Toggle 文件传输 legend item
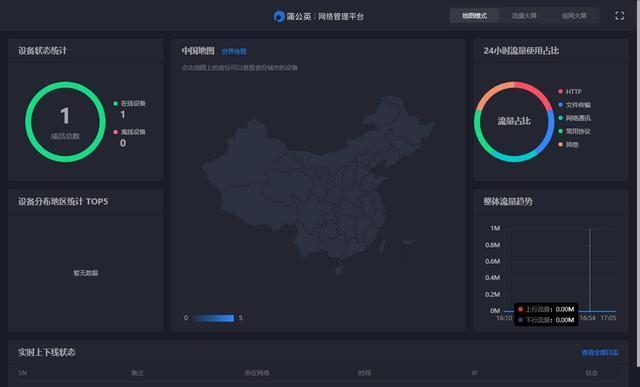 [x=574, y=105]
